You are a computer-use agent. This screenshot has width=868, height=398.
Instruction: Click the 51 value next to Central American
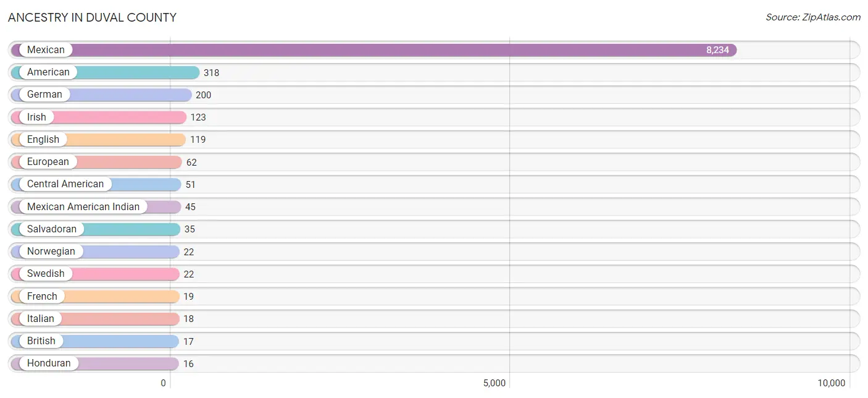pos(190,185)
